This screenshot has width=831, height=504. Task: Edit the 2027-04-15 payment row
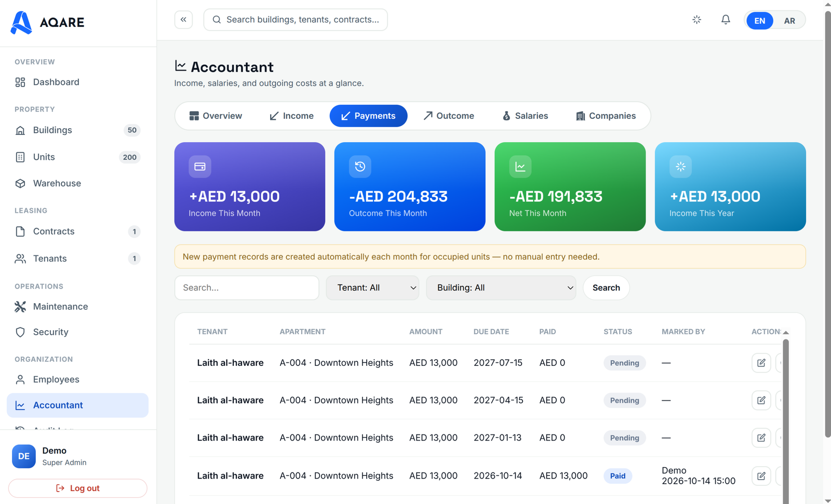point(761,400)
